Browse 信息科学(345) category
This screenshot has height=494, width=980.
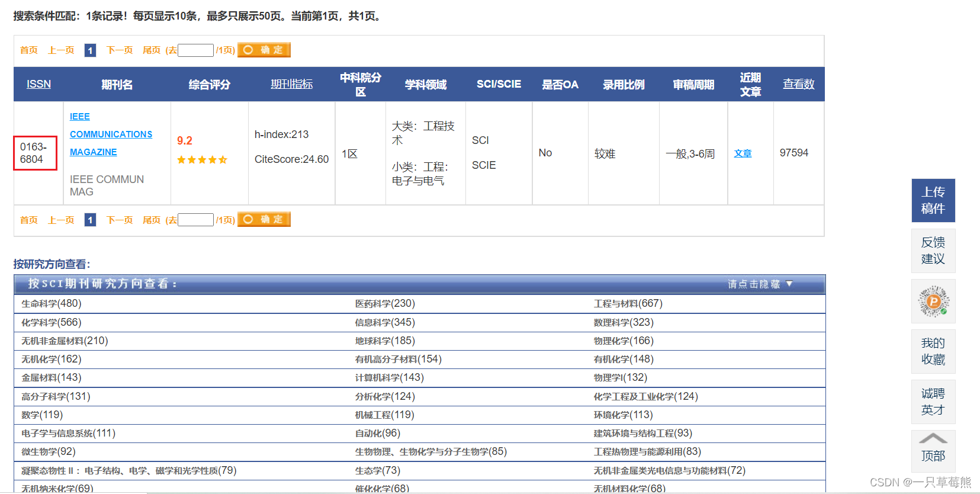[x=385, y=323]
